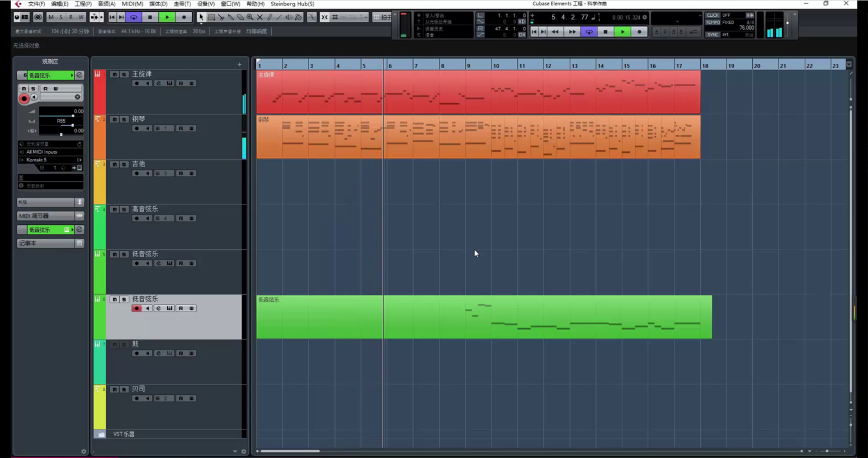
Task: Rewind using the transport panel button
Action: 555,32
